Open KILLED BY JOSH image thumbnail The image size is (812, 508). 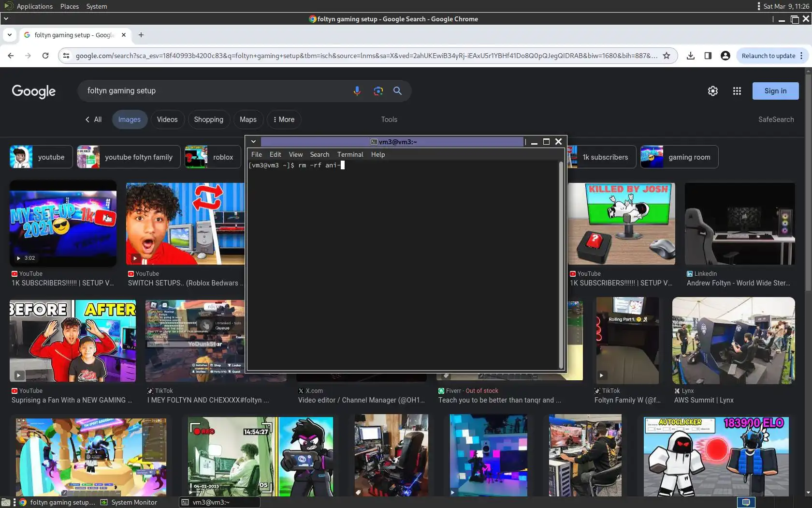pyautogui.click(x=622, y=224)
